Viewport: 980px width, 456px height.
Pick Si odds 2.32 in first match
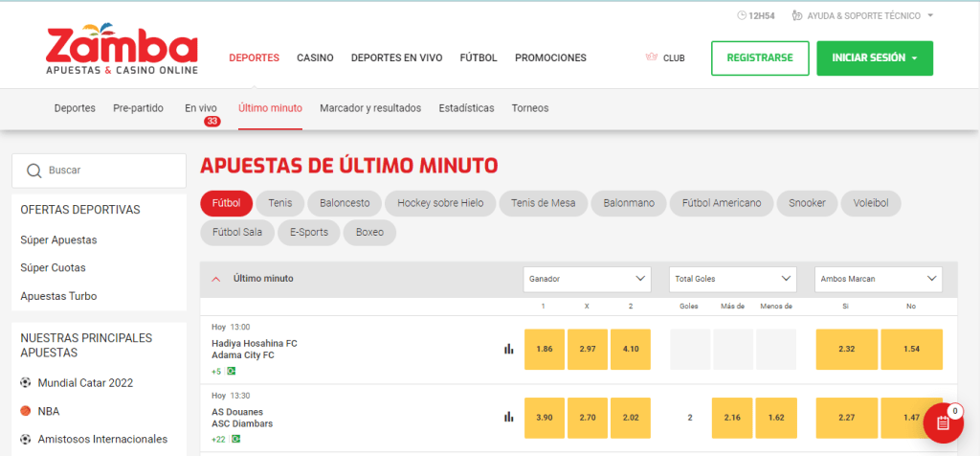click(847, 349)
